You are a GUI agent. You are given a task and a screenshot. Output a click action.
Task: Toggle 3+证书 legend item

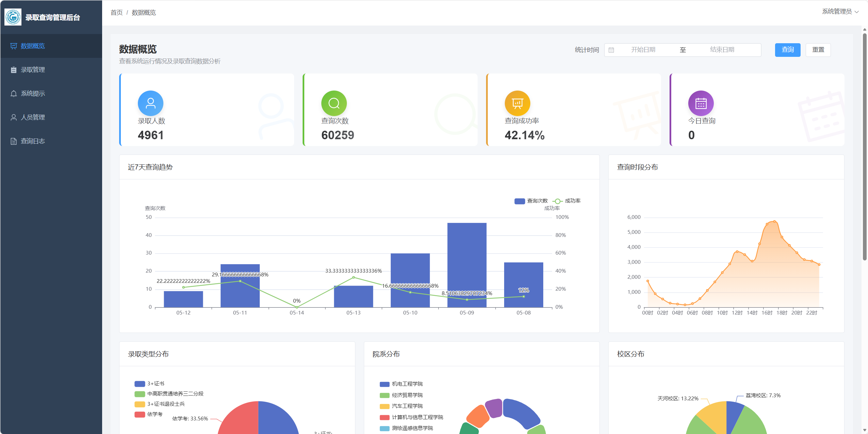click(x=149, y=384)
